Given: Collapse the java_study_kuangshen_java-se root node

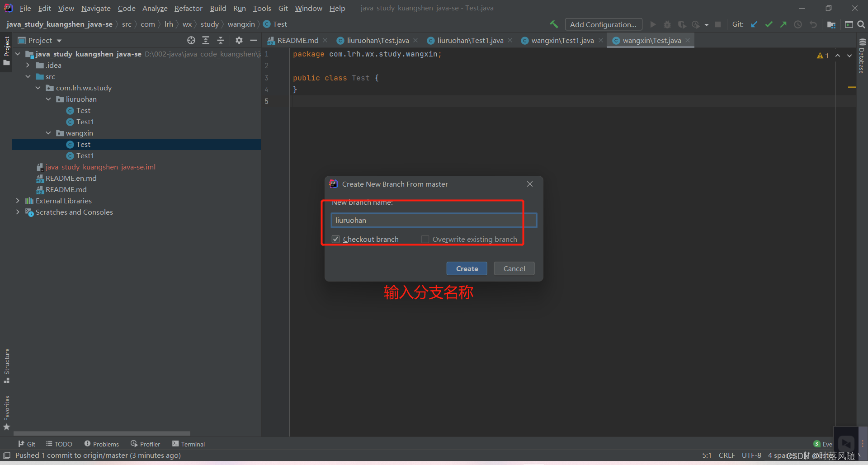Looking at the screenshot, I should 18,54.
